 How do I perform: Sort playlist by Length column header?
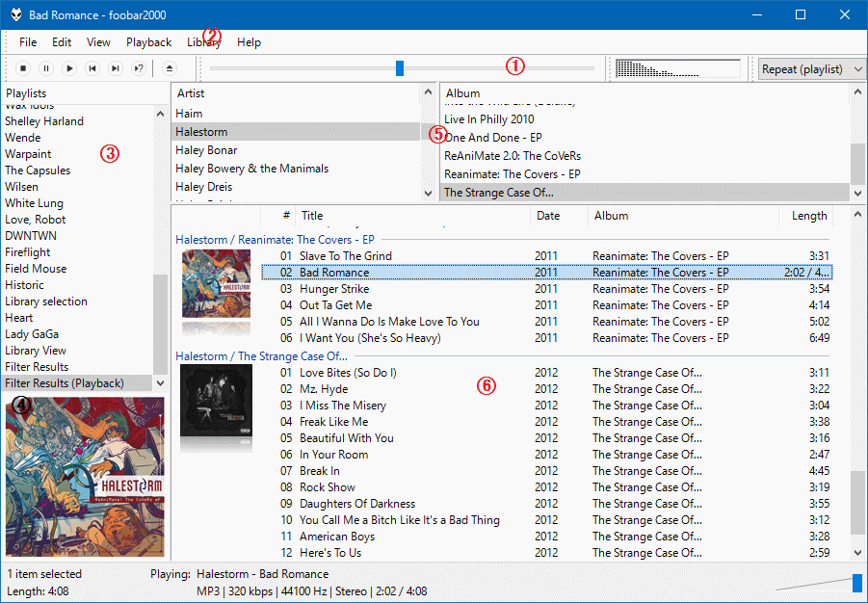click(x=805, y=216)
